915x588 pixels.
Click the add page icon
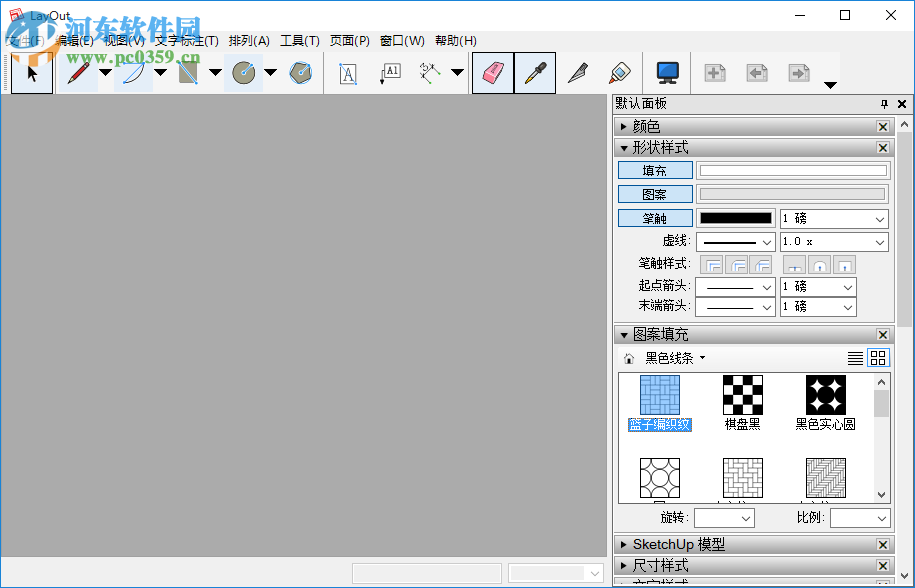pos(714,72)
